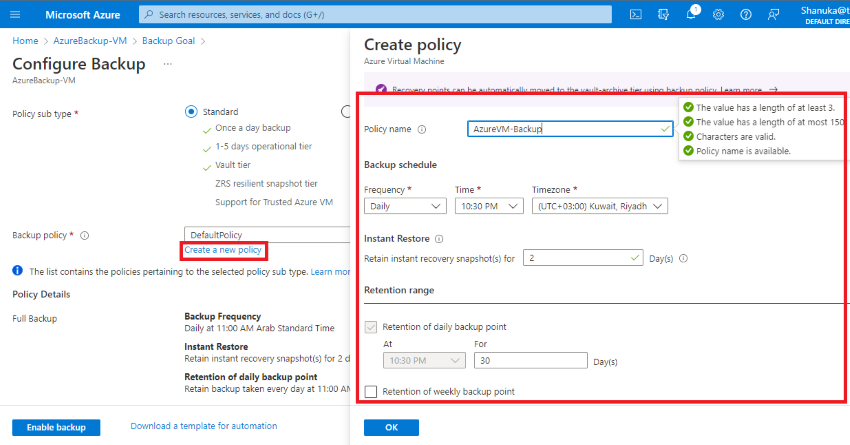Open portal settings gear icon
This screenshot has width=850, height=445.
[718, 15]
